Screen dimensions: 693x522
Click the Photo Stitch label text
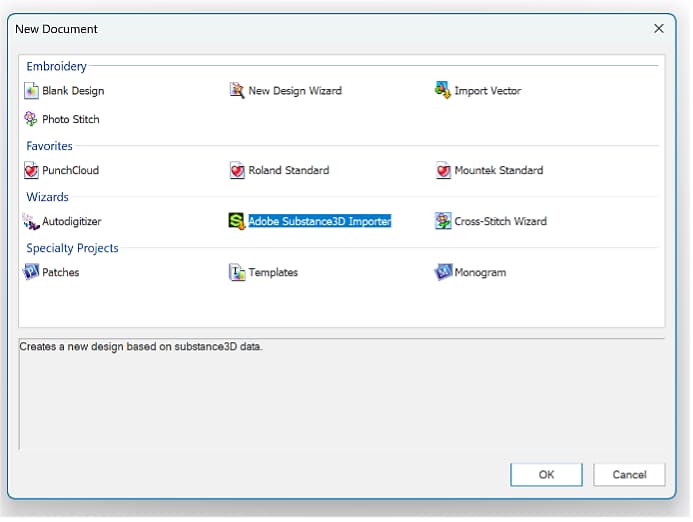(x=71, y=120)
